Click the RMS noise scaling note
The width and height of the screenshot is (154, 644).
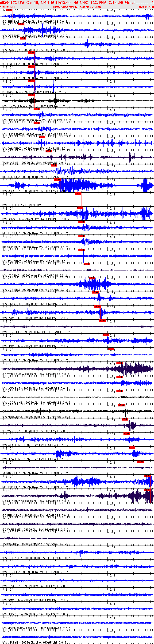coord(77,7)
